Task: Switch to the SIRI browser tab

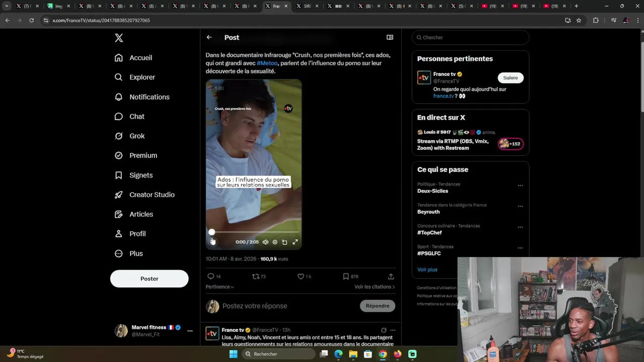Action: point(307,6)
